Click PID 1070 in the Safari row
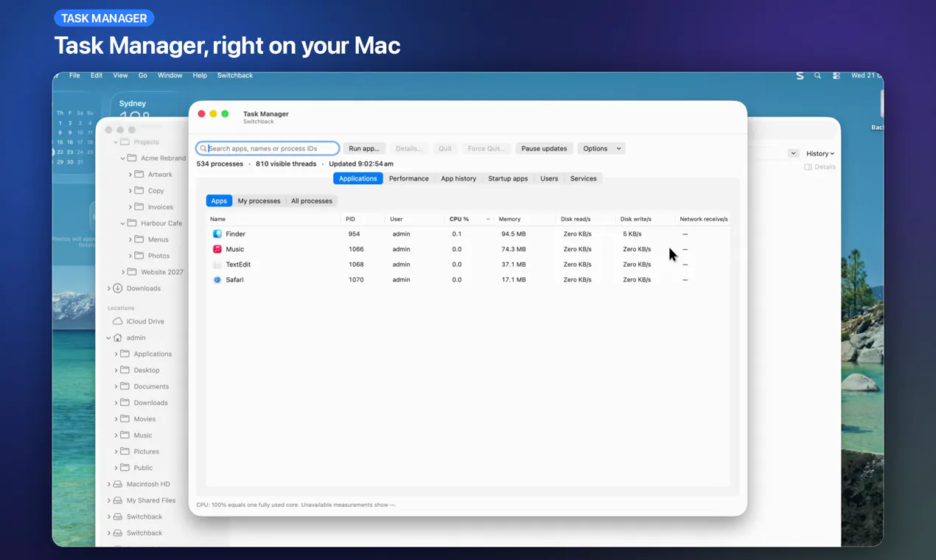The height and width of the screenshot is (560, 936). click(x=356, y=280)
